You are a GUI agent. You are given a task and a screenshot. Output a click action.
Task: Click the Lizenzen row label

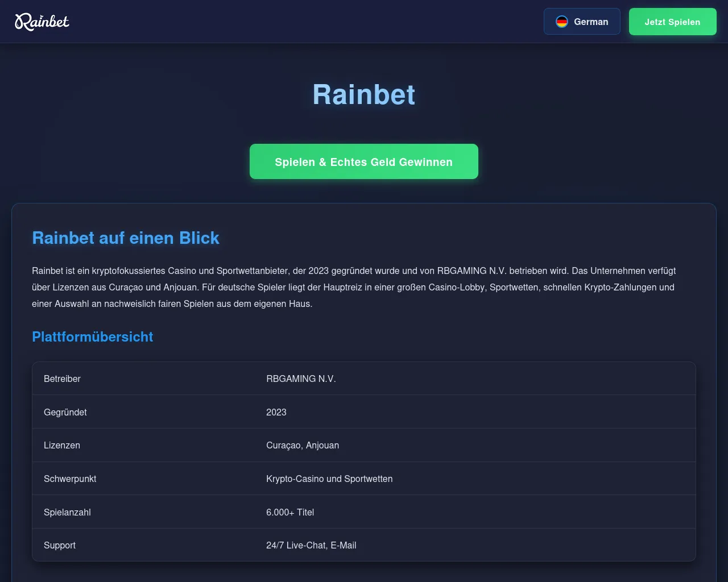[x=62, y=445]
